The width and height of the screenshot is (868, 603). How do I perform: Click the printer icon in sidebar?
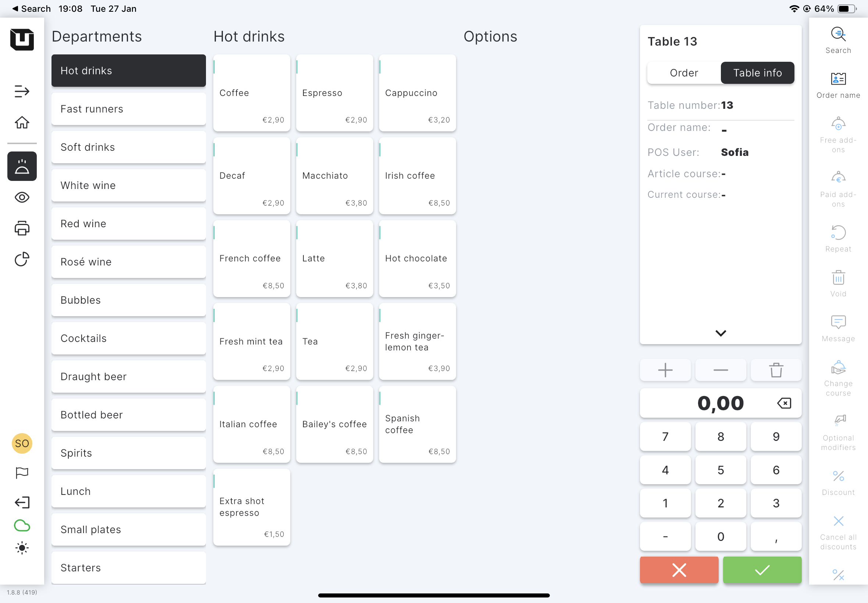point(22,228)
